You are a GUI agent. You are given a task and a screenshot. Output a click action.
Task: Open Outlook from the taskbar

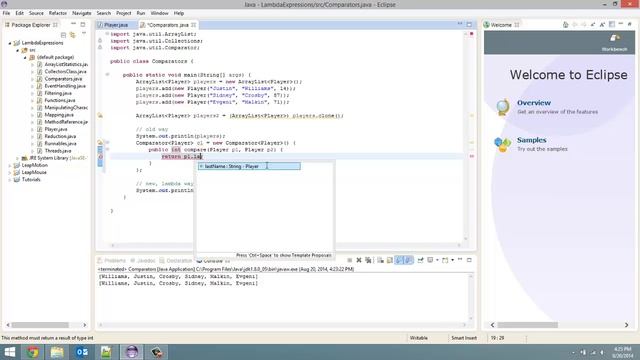point(82,352)
